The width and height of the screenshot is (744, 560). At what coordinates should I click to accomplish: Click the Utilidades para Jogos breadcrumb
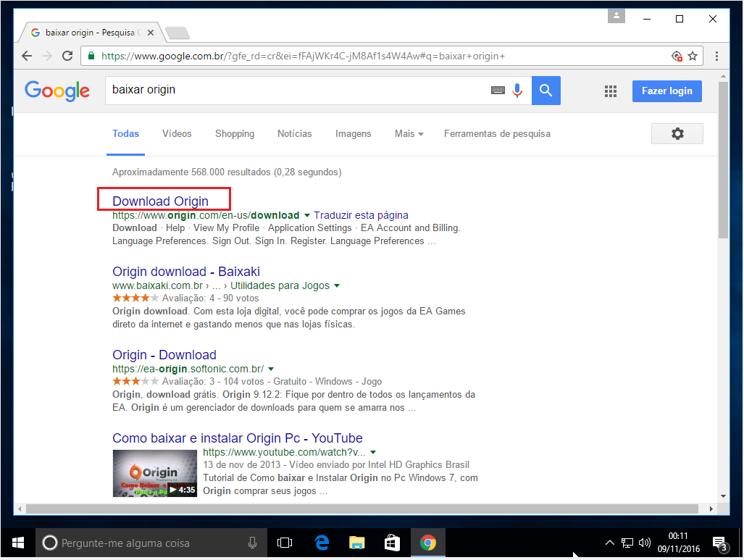[280, 285]
